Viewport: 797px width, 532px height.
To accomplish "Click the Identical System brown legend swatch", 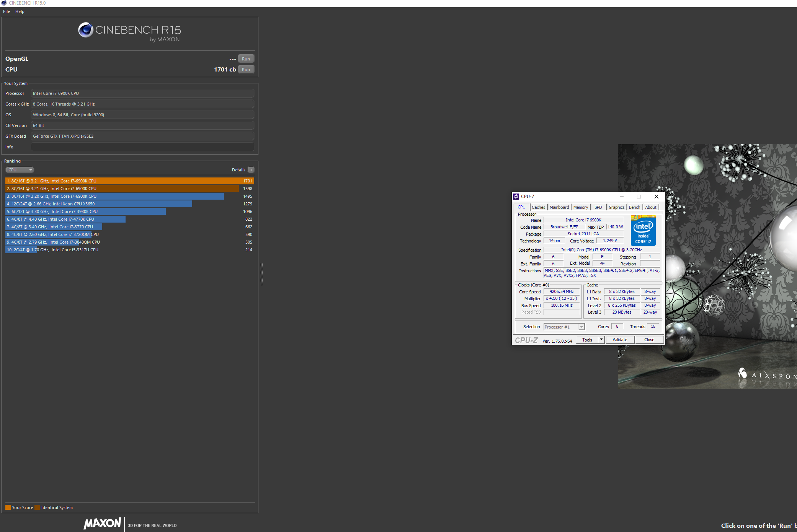I will (x=38, y=508).
